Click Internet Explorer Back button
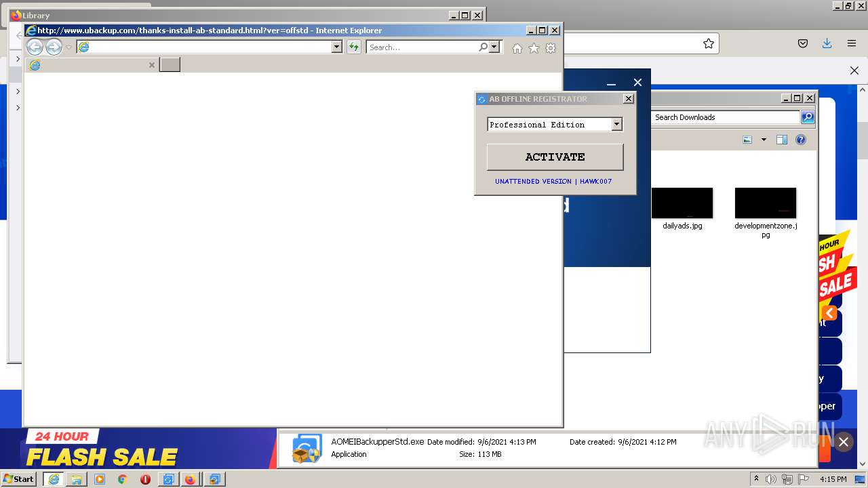The width and height of the screenshot is (868, 488). point(35,47)
